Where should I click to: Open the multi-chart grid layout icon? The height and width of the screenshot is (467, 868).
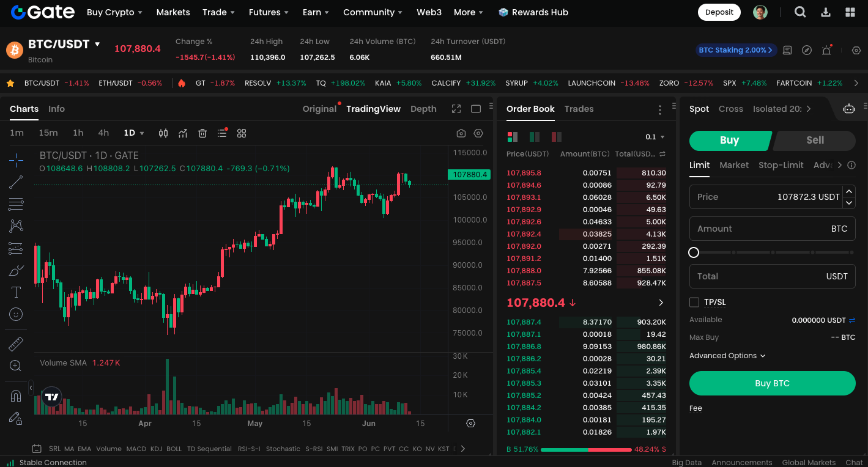tap(242, 133)
